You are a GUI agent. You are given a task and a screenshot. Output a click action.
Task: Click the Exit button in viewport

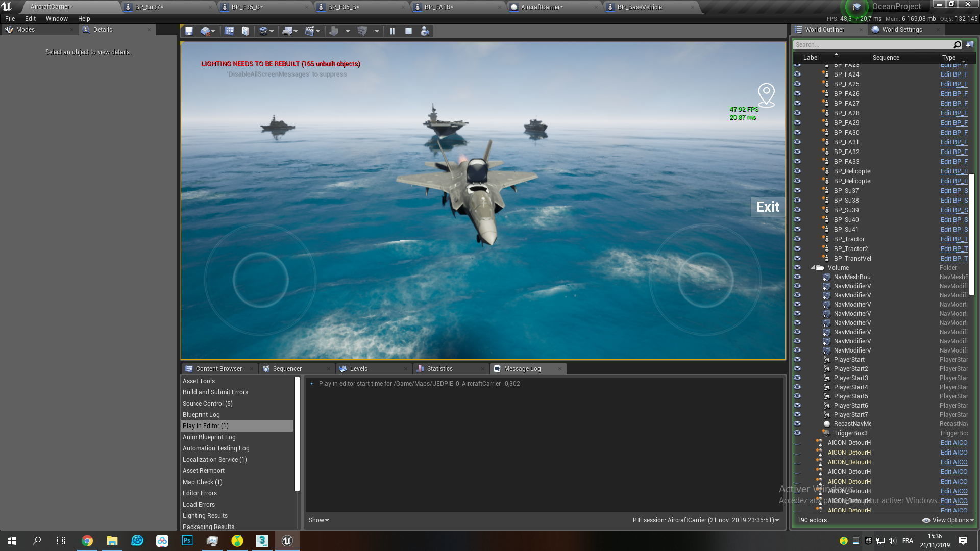pyautogui.click(x=767, y=207)
